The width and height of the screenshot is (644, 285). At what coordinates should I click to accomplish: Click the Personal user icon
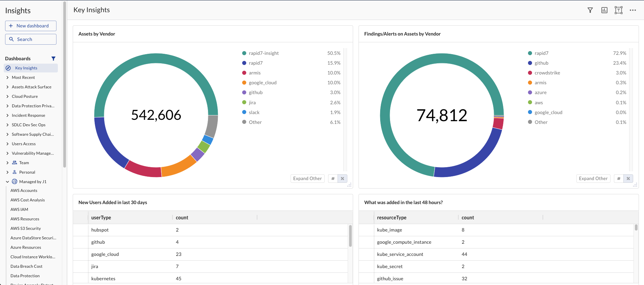[15, 172]
